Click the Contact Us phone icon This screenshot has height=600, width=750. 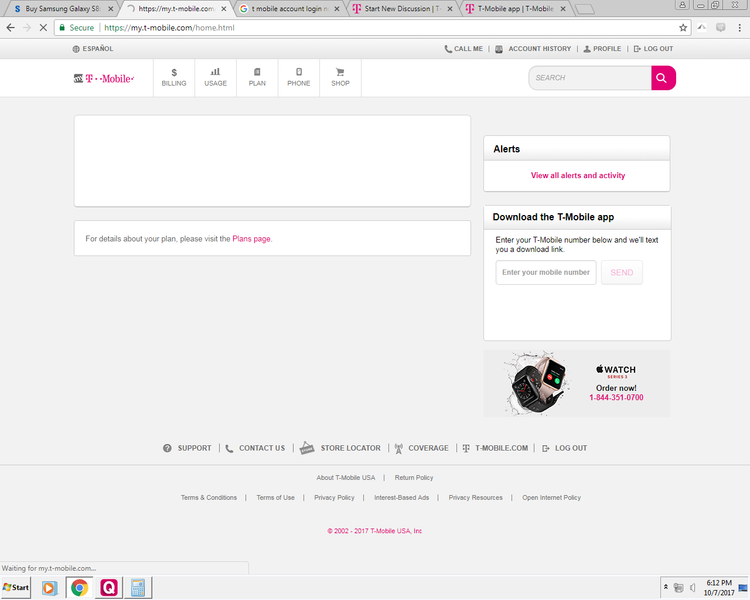click(x=229, y=448)
